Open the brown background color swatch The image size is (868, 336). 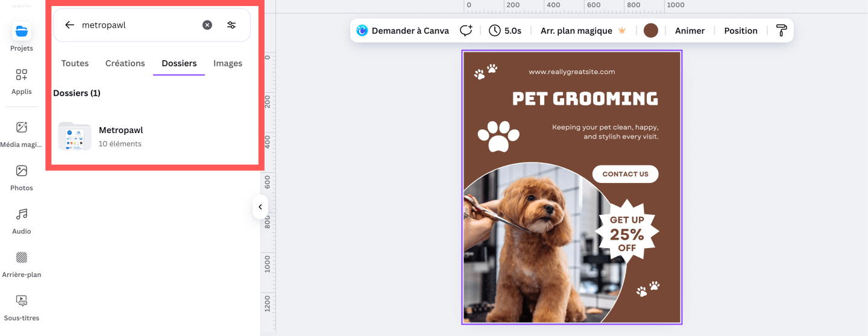pyautogui.click(x=650, y=31)
